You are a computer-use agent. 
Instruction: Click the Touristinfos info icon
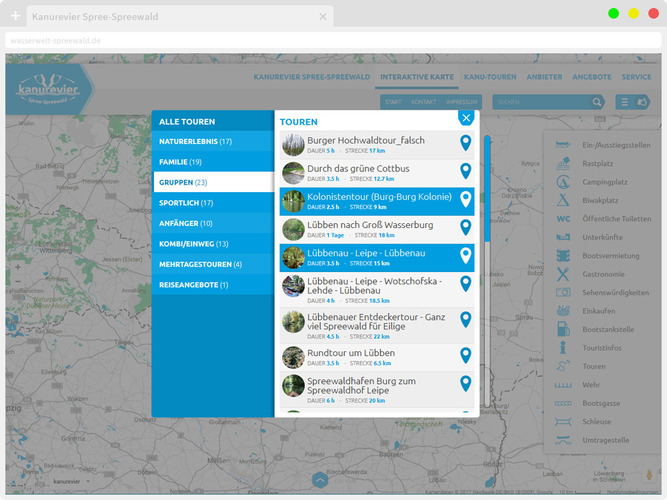(564, 347)
